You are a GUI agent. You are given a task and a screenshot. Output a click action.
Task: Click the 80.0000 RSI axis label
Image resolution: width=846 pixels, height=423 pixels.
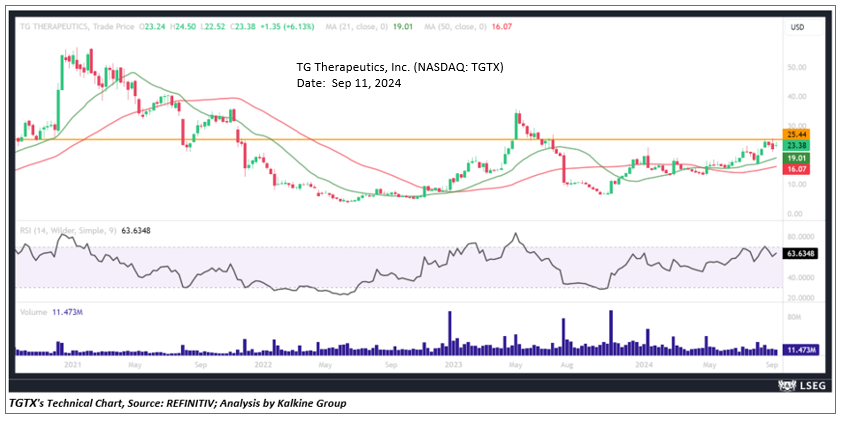click(801, 236)
